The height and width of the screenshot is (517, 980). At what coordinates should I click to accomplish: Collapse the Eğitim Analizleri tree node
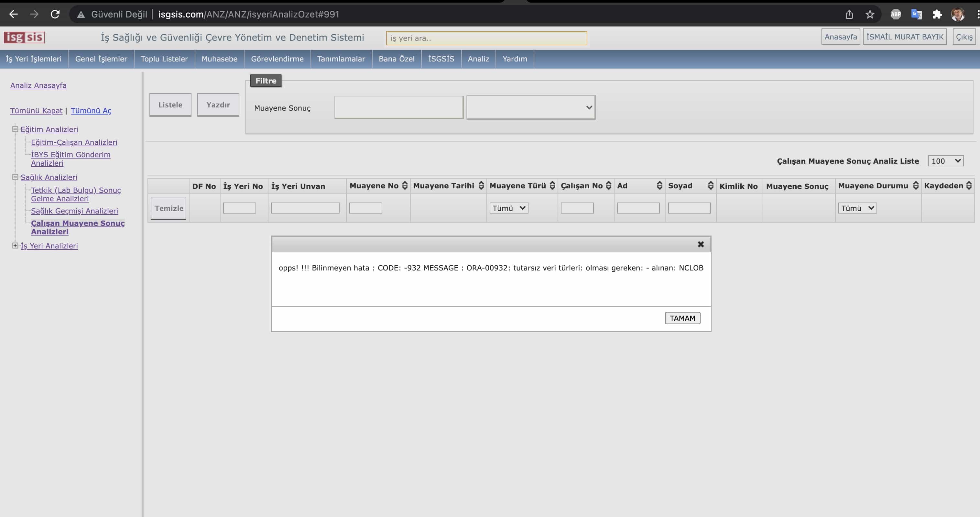coord(15,129)
